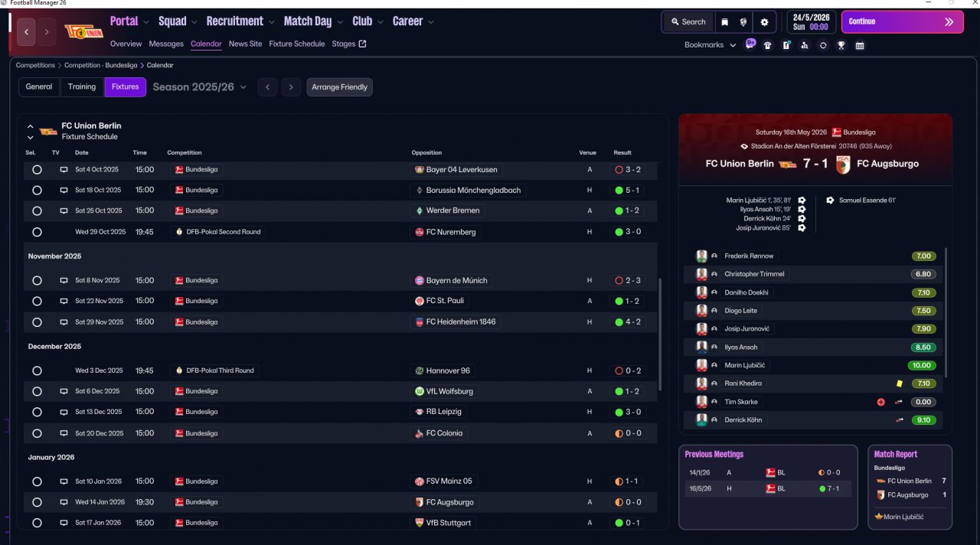
Task: Expand the Career menu dropdown arrow
Action: (431, 22)
